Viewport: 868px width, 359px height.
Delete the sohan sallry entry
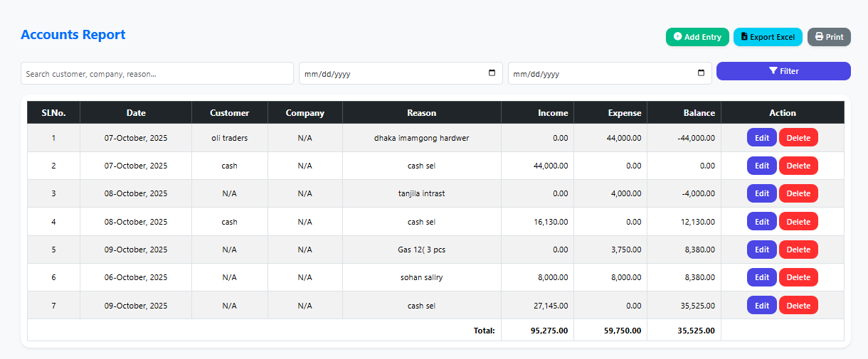(798, 277)
